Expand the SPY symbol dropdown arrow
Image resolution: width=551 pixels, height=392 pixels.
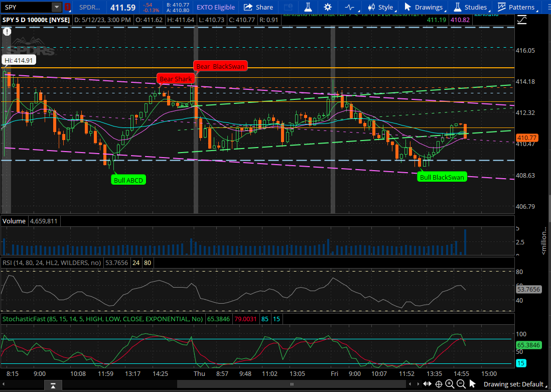point(57,7)
